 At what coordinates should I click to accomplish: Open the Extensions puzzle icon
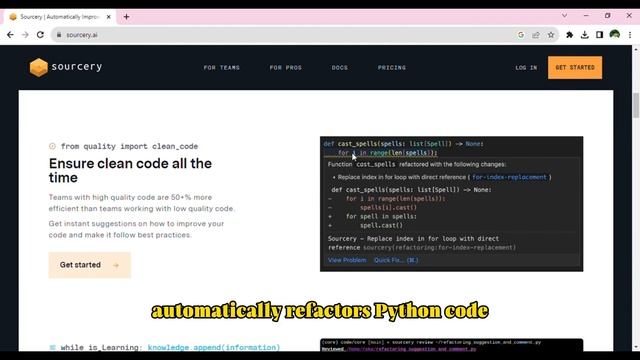click(x=569, y=35)
